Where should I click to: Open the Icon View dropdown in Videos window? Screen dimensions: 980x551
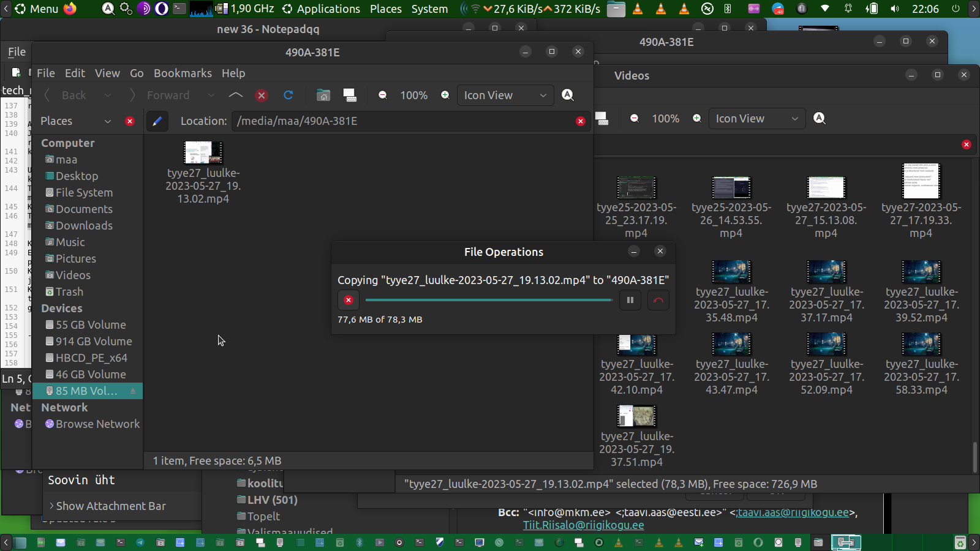pyautogui.click(x=756, y=119)
